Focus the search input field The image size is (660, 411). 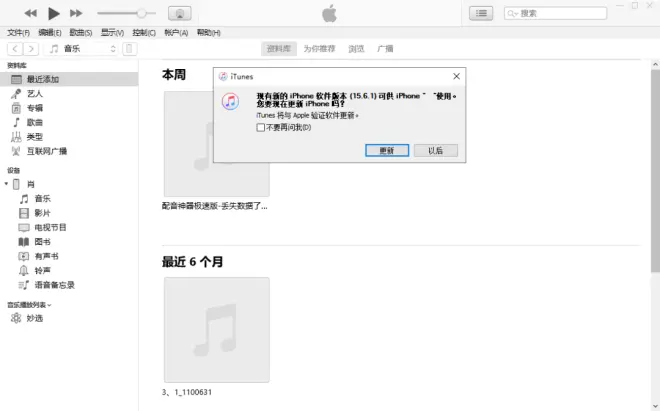555,13
